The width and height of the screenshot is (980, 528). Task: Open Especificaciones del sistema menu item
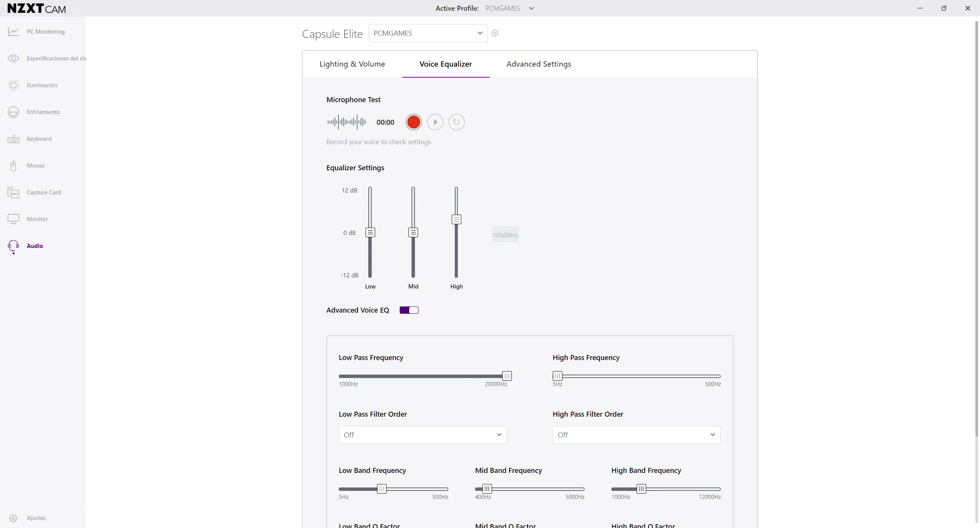(x=56, y=59)
